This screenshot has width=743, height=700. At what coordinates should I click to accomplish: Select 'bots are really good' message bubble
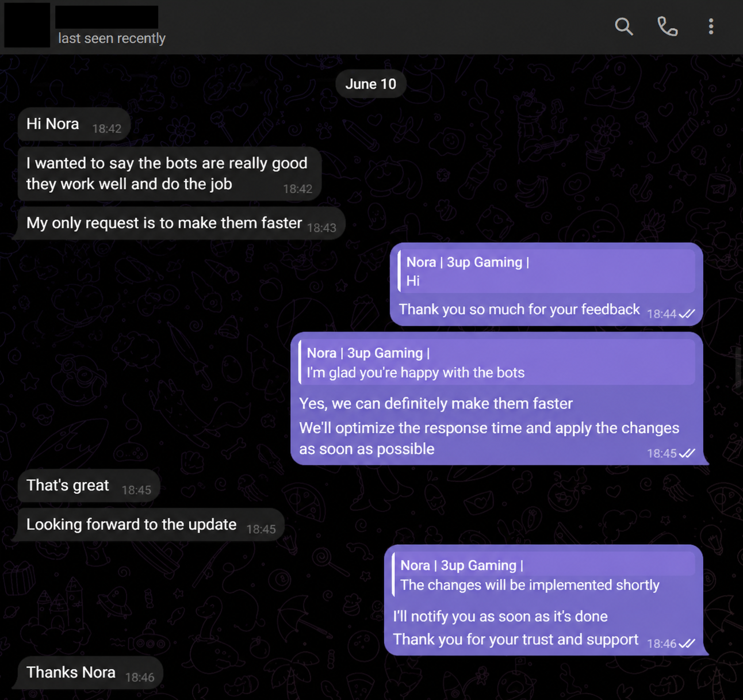point(169,174)
